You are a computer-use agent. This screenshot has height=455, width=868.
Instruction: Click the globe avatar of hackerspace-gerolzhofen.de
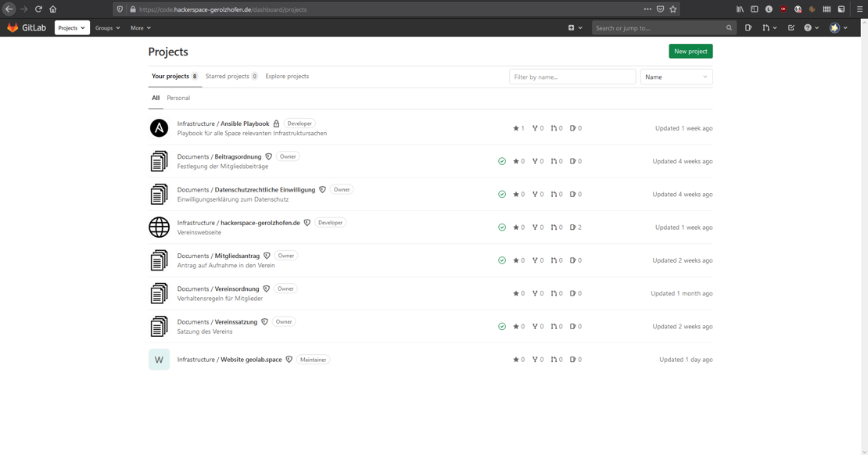click(159, 227)
